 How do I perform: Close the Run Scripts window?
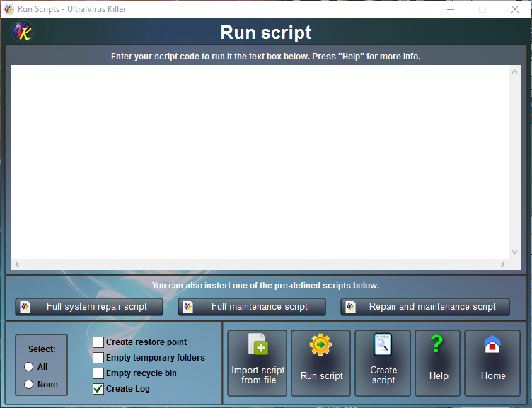point(515,9)
